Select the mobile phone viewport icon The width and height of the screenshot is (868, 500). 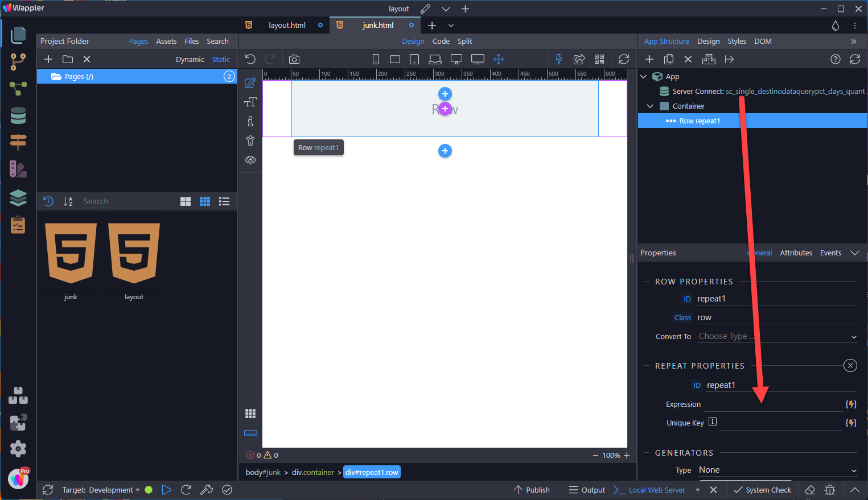point(376,59)
